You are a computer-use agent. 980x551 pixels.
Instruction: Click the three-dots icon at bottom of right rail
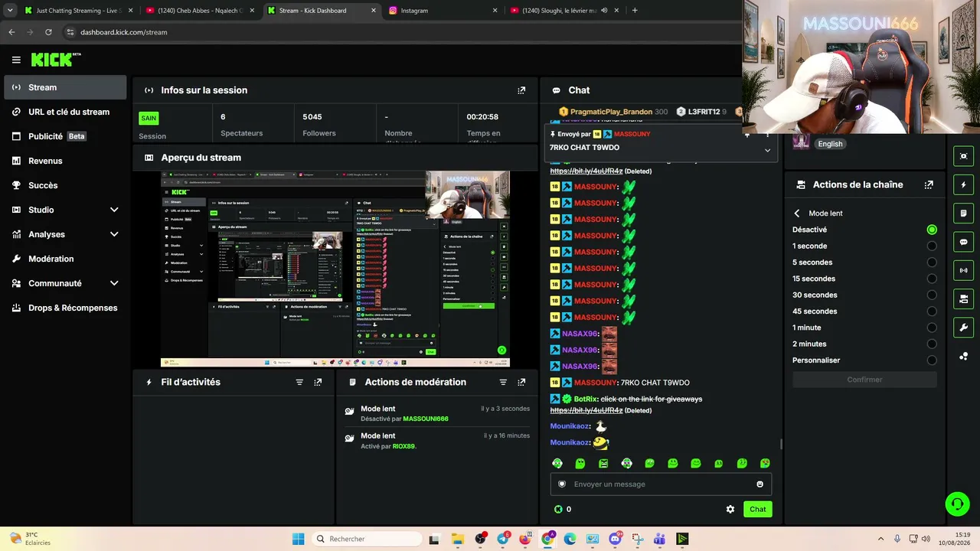point(963,356)
